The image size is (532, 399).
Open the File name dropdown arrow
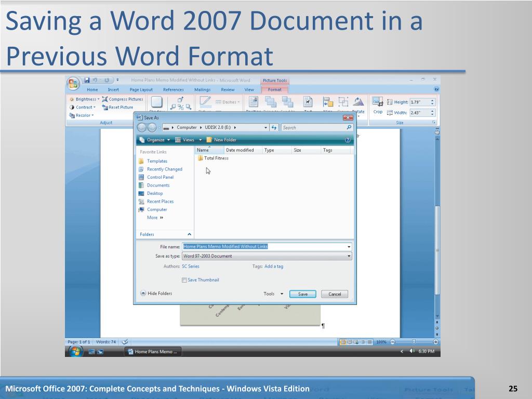[349, 247]
